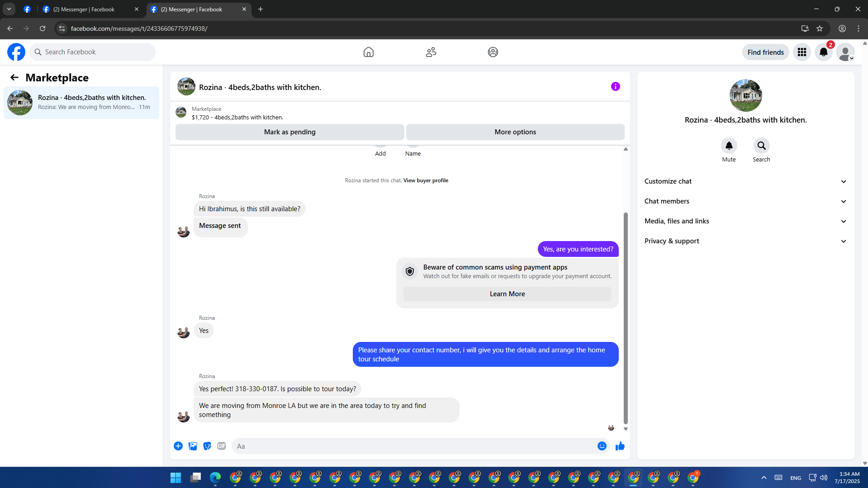Click the Facebook logo in header
This screenshot has height=488, width=868.
16,52
